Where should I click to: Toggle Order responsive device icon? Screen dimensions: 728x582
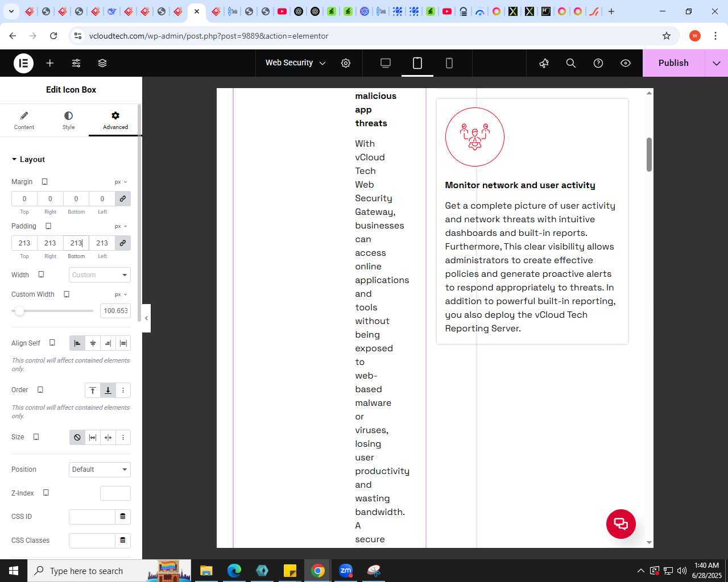pyautogui.click(x=40, y=390)
